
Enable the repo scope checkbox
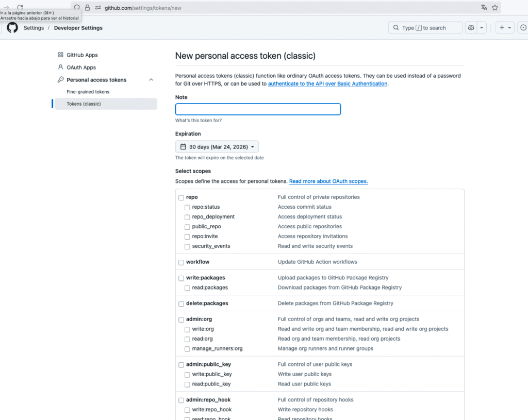click(181, 197)
